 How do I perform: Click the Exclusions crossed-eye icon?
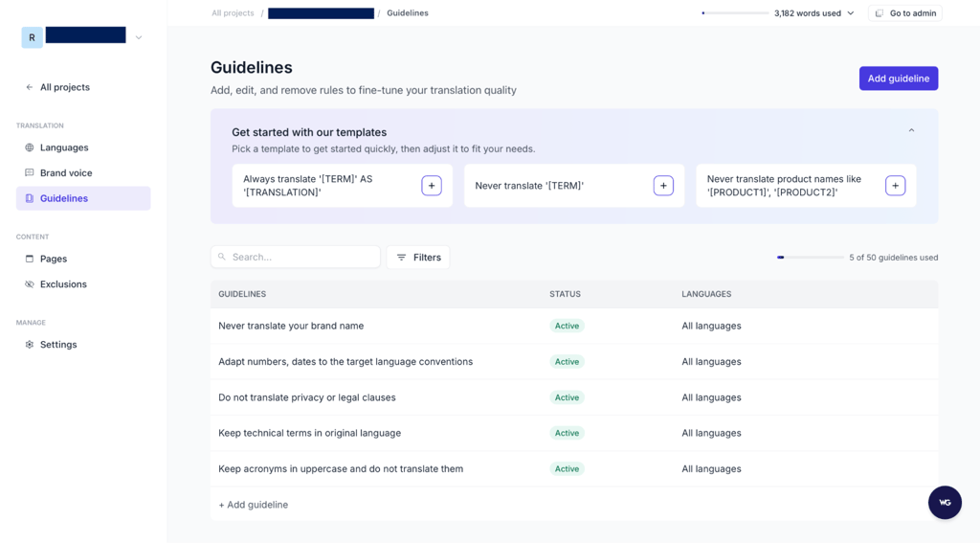[x=30, y=284]
